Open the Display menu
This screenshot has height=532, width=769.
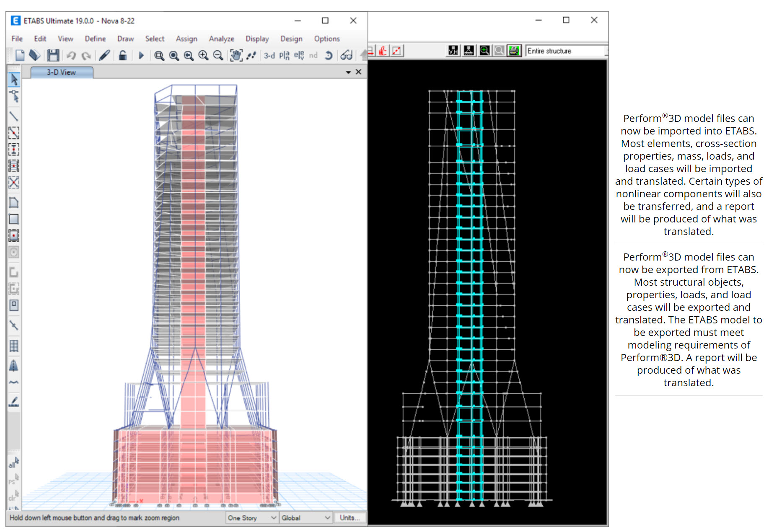[x=257, y=39]
